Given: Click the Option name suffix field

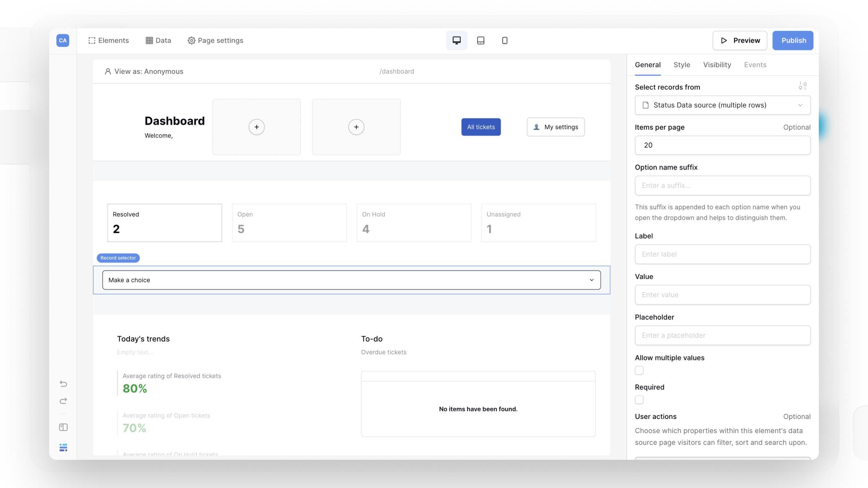Looking at the screenshot, I should tap(722, 185).
